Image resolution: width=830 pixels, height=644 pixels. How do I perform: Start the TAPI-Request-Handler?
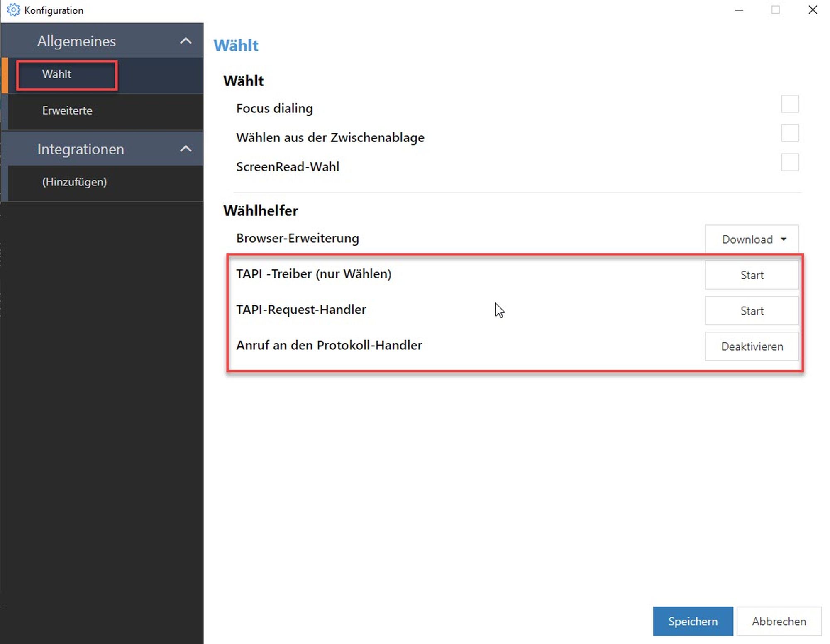pos(752,311)
